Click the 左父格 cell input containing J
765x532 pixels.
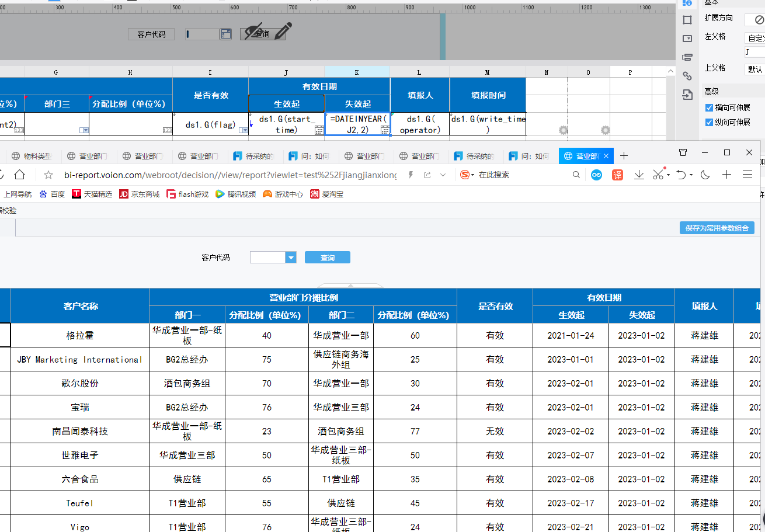click(x=754, y=53)
